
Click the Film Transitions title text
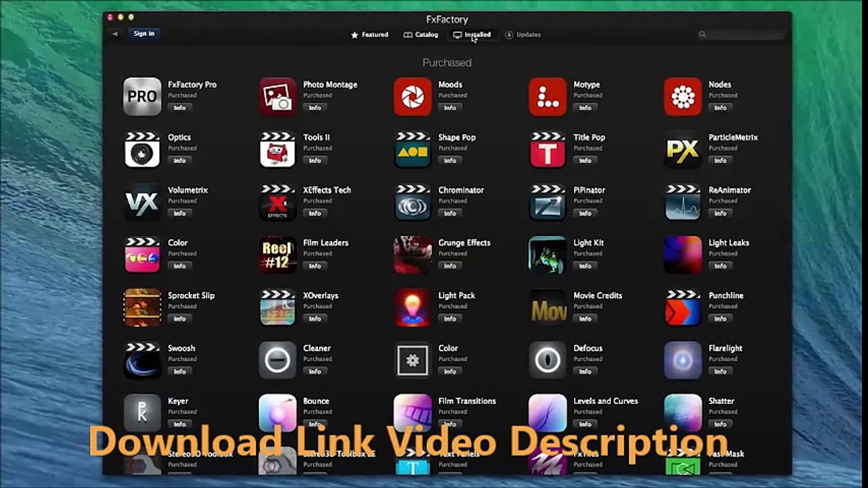(x=467, y=401)
